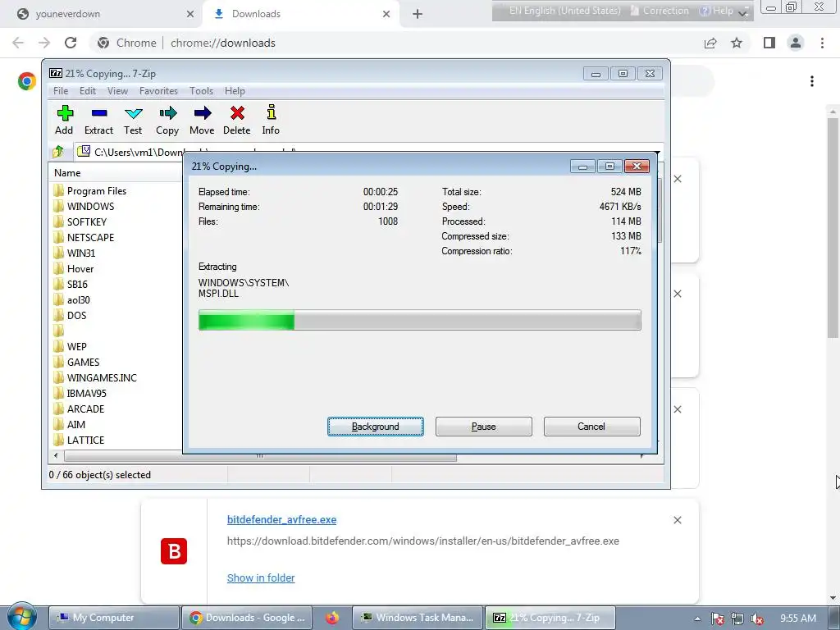Select the SOFTKEY folder
Viewport: 840px width, 630px height.
80,221
